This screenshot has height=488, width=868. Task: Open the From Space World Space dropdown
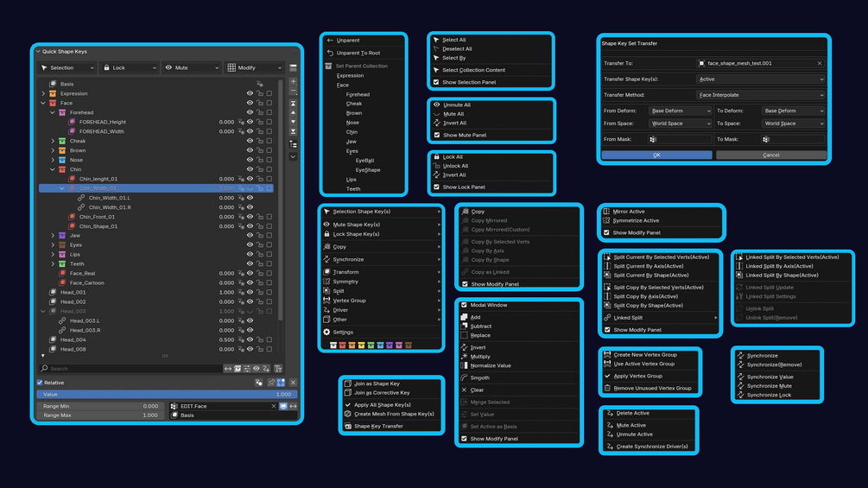point(680,124)
